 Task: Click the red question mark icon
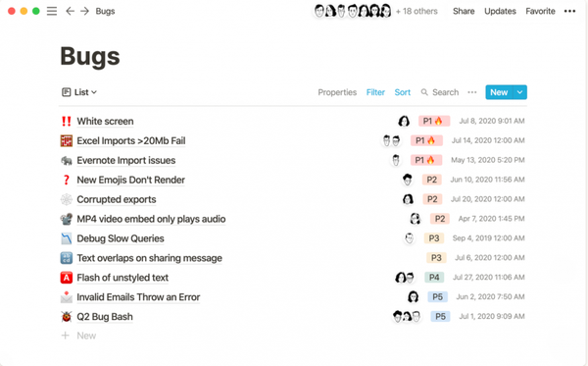click(67, 180)
